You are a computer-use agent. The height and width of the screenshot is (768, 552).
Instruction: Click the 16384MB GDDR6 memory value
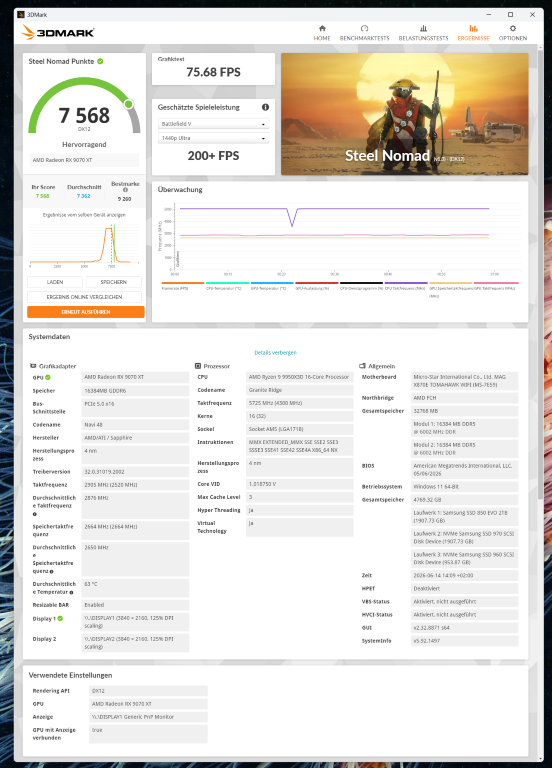[135, 391]
